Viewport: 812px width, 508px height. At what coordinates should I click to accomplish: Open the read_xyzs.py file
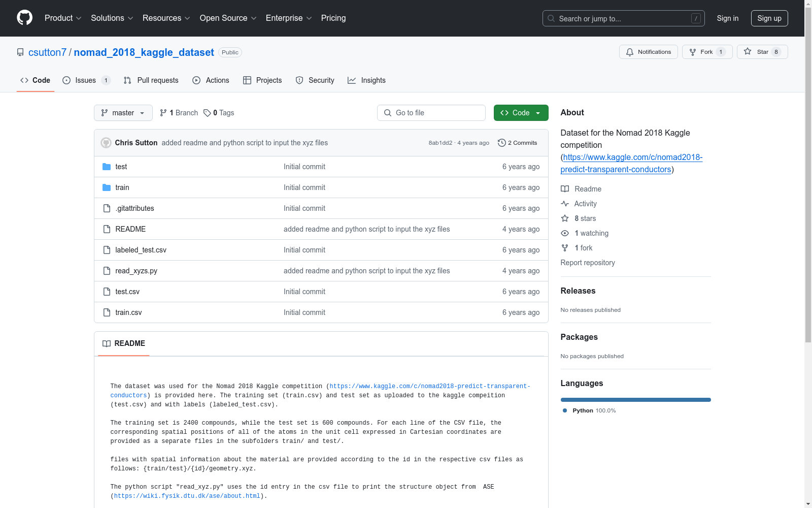(137, 271)
